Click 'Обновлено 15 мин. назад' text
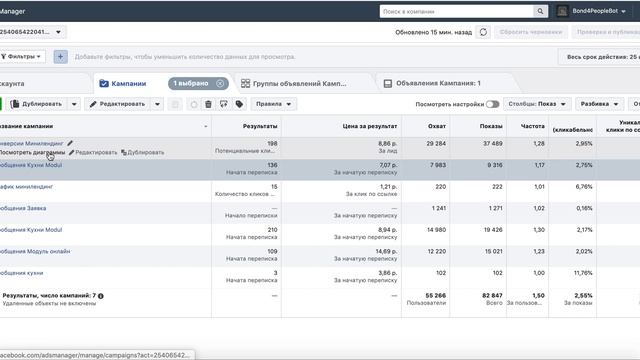 coord(433,32)
